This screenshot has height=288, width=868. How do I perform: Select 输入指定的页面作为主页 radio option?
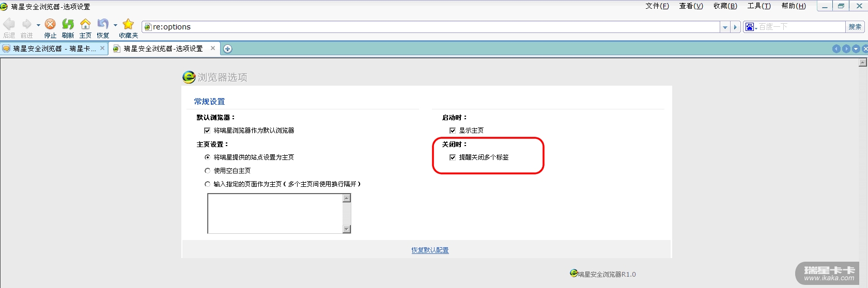point(207,184)
